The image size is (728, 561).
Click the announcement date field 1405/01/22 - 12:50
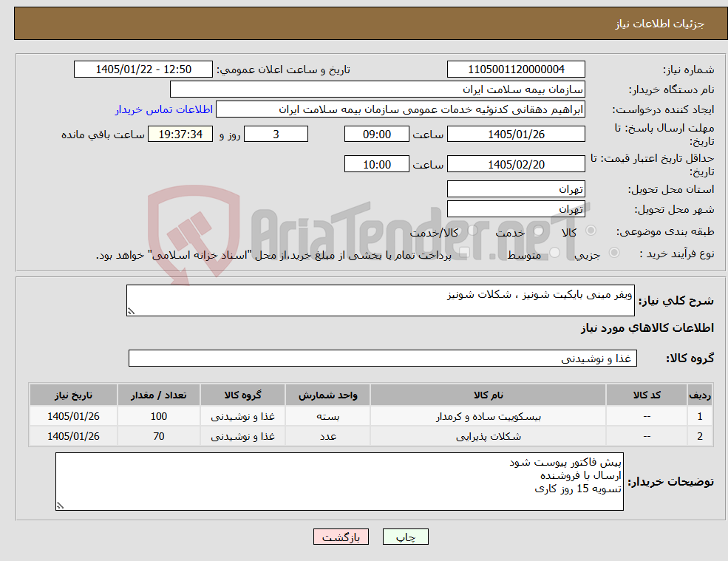click(x=143, y=69)
